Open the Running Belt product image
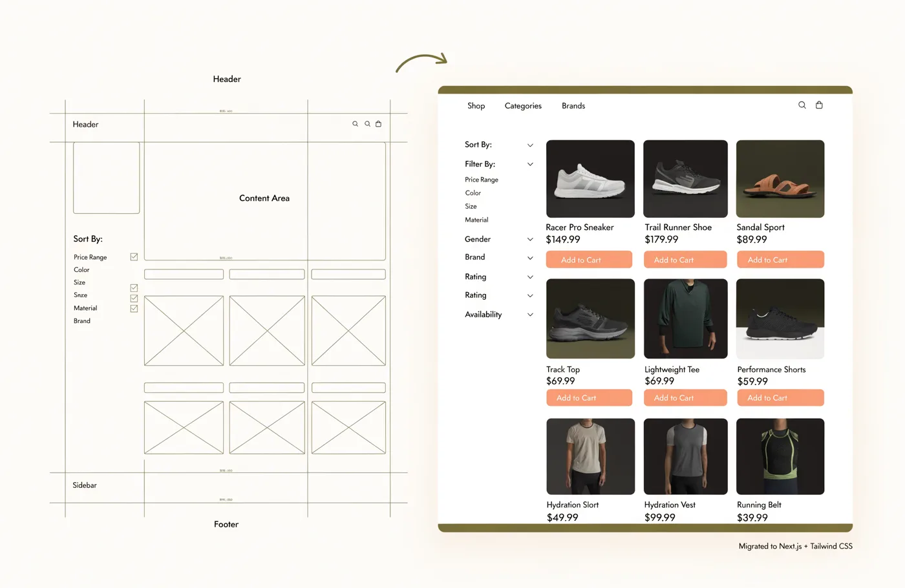 tap(780, 456)
